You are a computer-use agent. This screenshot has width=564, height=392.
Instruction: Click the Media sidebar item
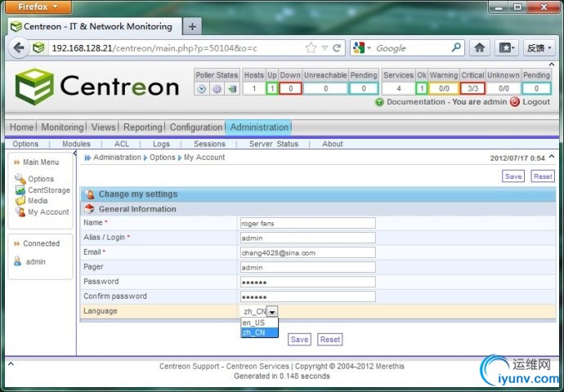click(38, 201)
